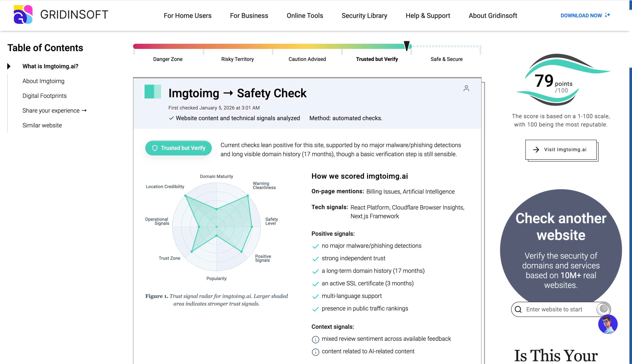Click the Operational Signals radar label
The height and width of the screenshot is (364, 632).
tap(157, 221)
